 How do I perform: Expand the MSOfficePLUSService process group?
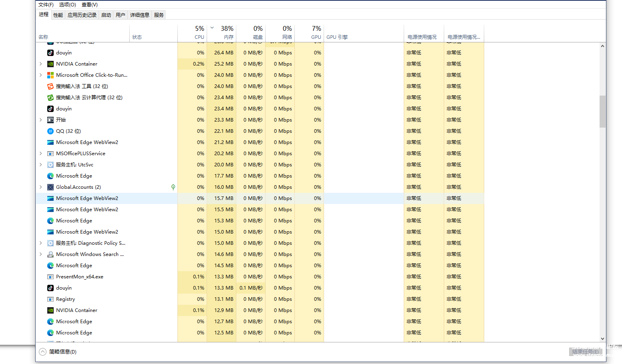[41, 154]
